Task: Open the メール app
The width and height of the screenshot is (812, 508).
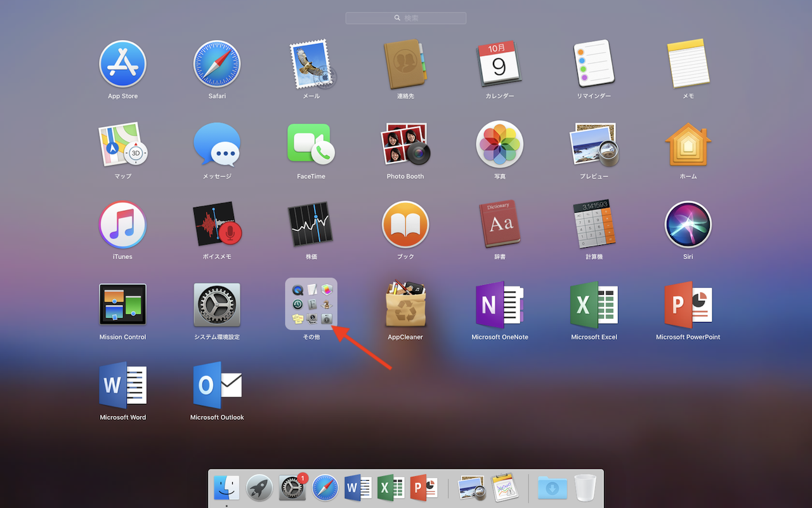Action: (311, 63)
